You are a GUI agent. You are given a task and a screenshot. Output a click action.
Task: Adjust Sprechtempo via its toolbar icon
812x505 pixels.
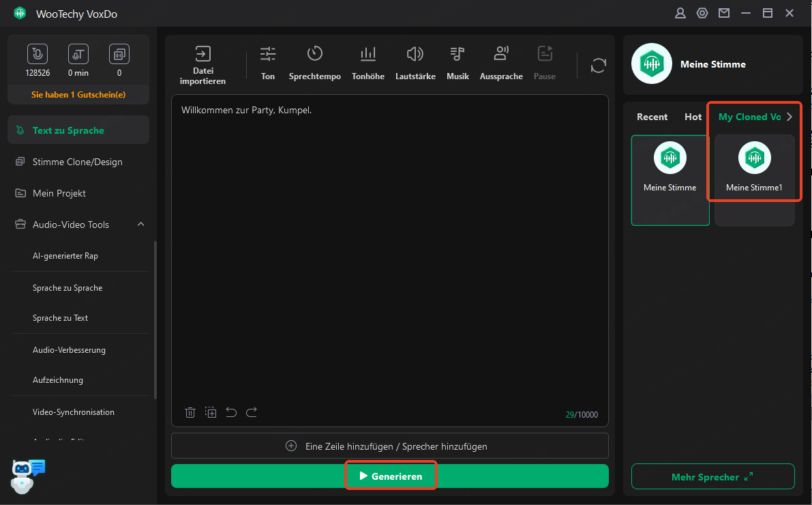tap(314, 55)
